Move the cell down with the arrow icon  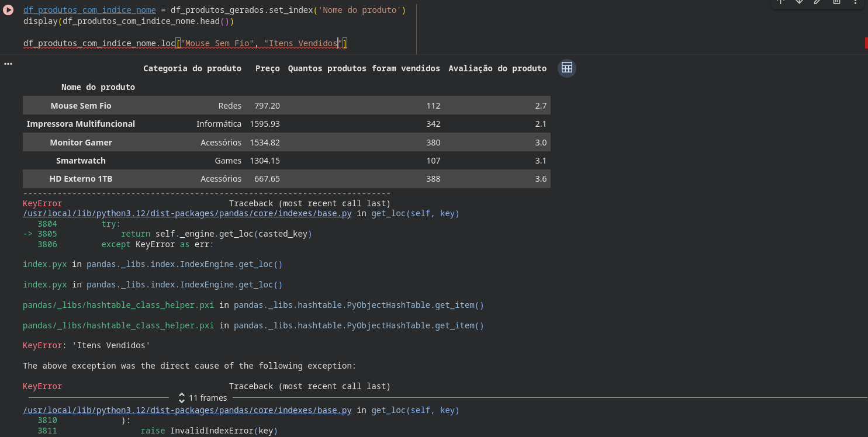click(799, 2)
